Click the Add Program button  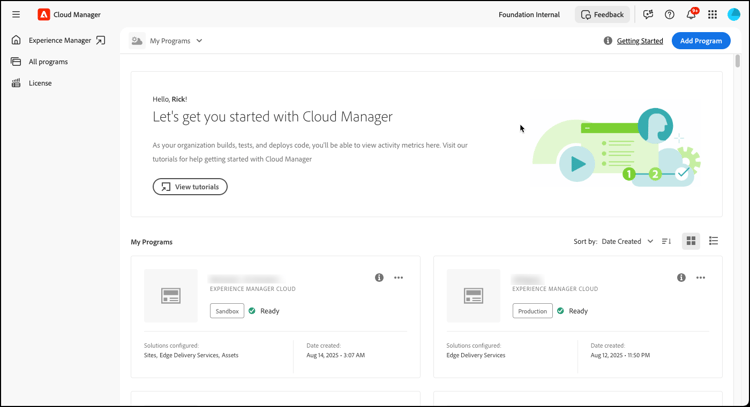click(x=701, y=41)
